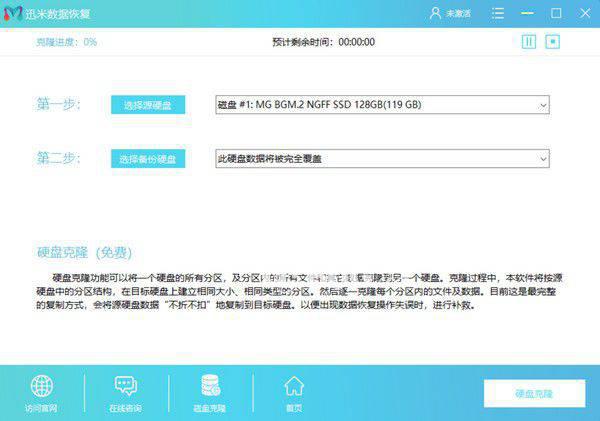Click the 选择源硬盘 button
600x421 pixels.
(148, 105)
